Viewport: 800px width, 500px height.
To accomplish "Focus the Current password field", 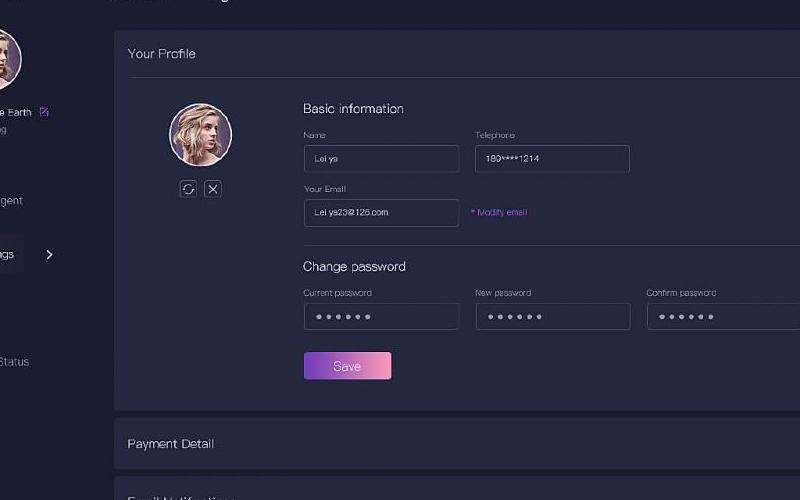I will tap(381, 317).
